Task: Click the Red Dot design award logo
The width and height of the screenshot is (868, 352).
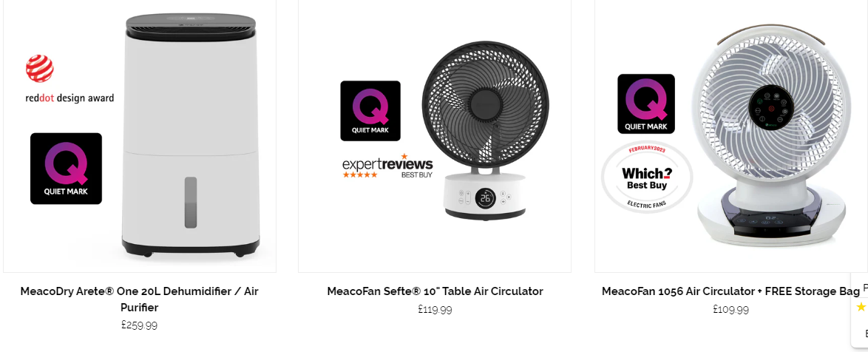Action: [x=69, y=79]
